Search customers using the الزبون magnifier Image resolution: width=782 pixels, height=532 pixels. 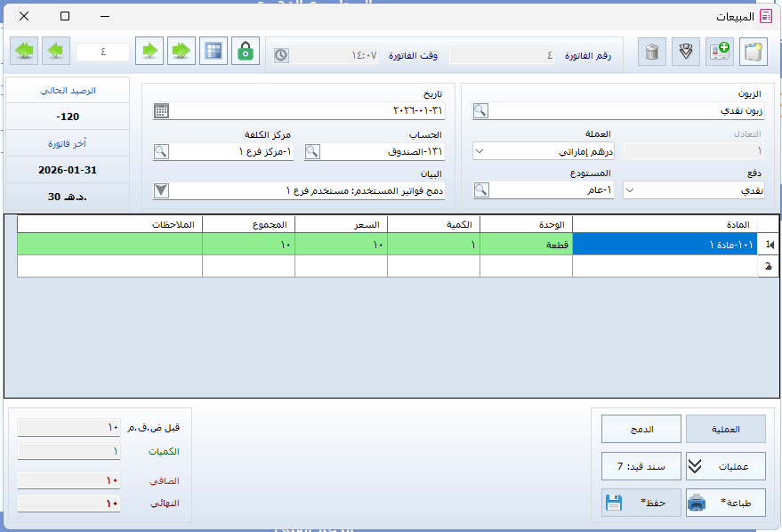[x=480, y=111]
